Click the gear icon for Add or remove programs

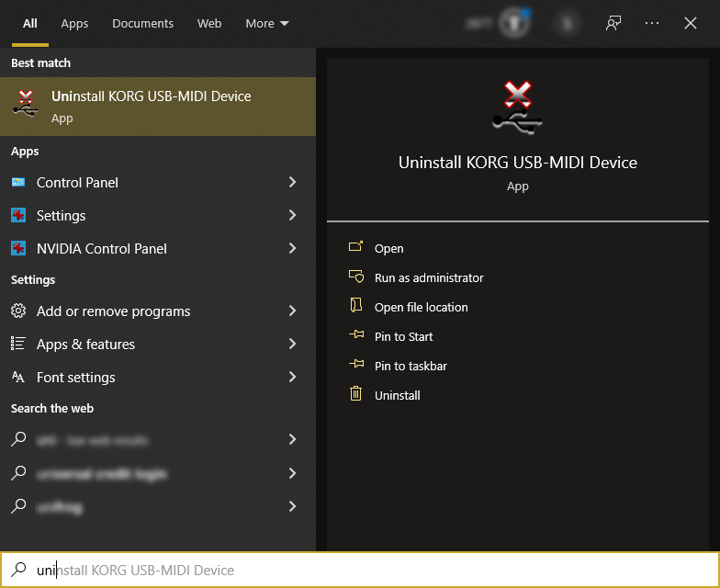point(18,311)
